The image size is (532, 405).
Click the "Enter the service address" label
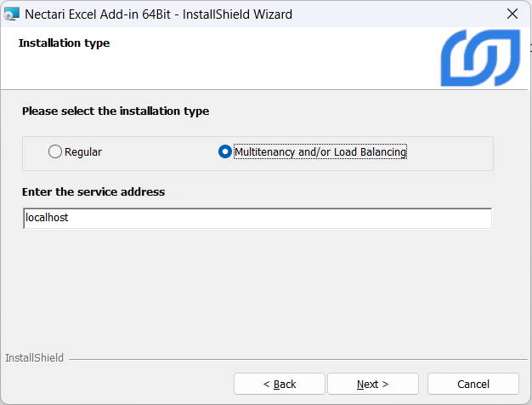tap(93, 192)
